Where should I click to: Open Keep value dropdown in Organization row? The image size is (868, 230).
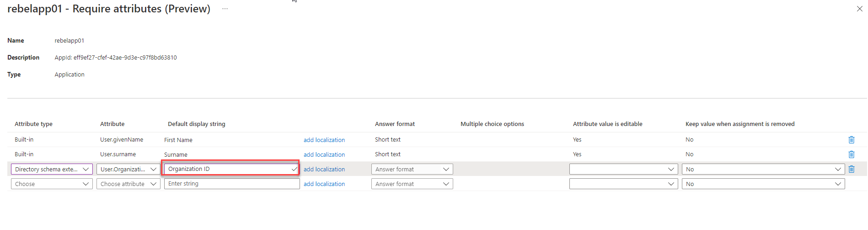pyautogui.click(x=763, y=169)
